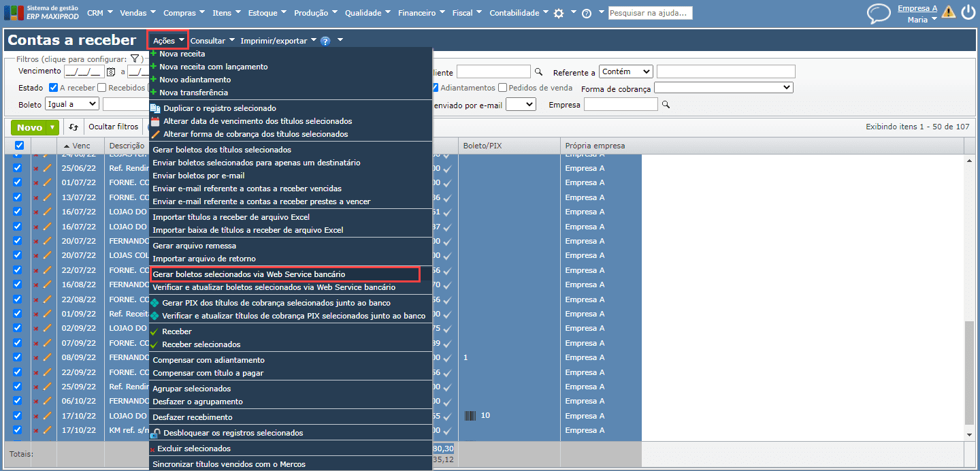Select Gerar boletos via Web Service bancário
The width and height of the screenshot is (980, 471).
249,274
